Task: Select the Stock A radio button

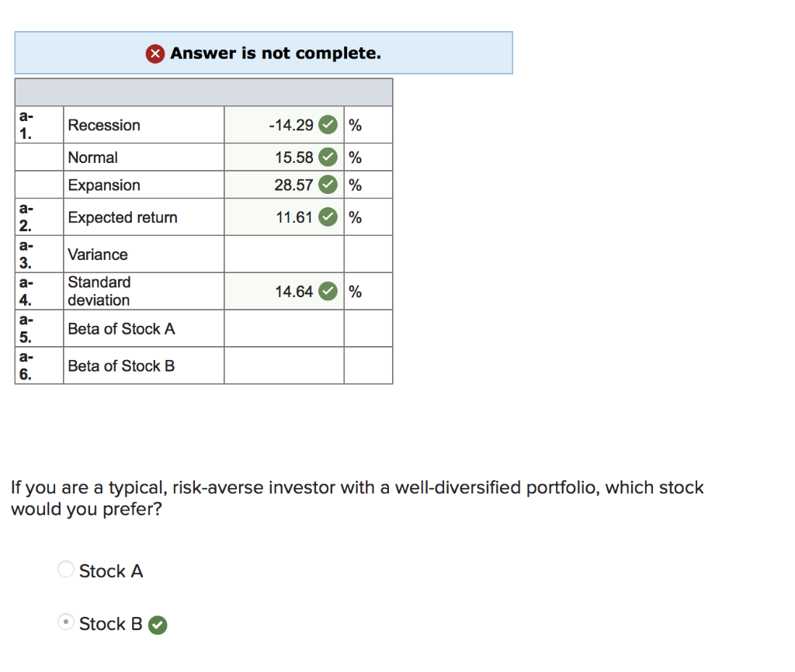Action: tap(66, 569)
